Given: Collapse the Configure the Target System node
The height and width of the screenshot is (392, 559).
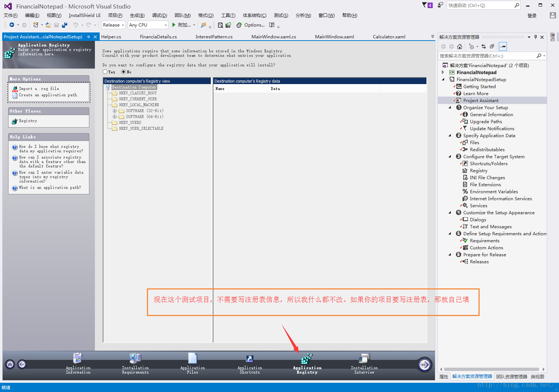Looking at the screenshot, I should (x=450, y=156).
